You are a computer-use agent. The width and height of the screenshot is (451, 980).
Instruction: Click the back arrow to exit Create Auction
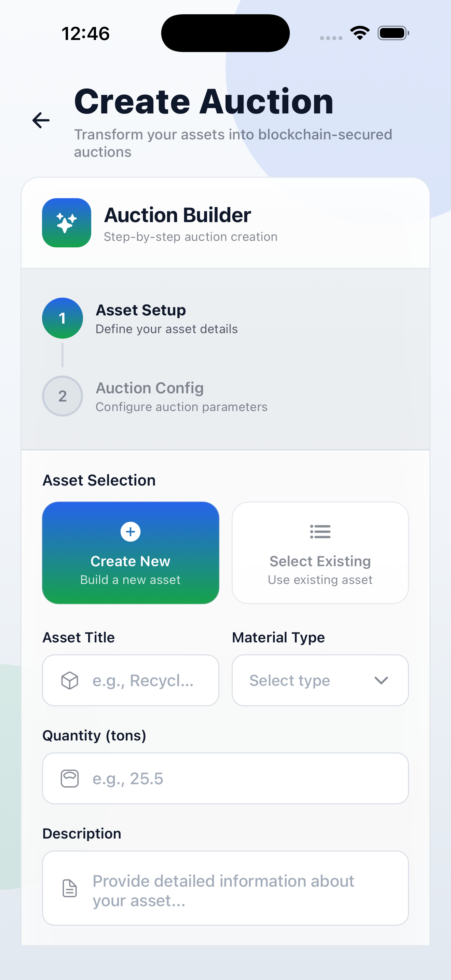(41, 121)
